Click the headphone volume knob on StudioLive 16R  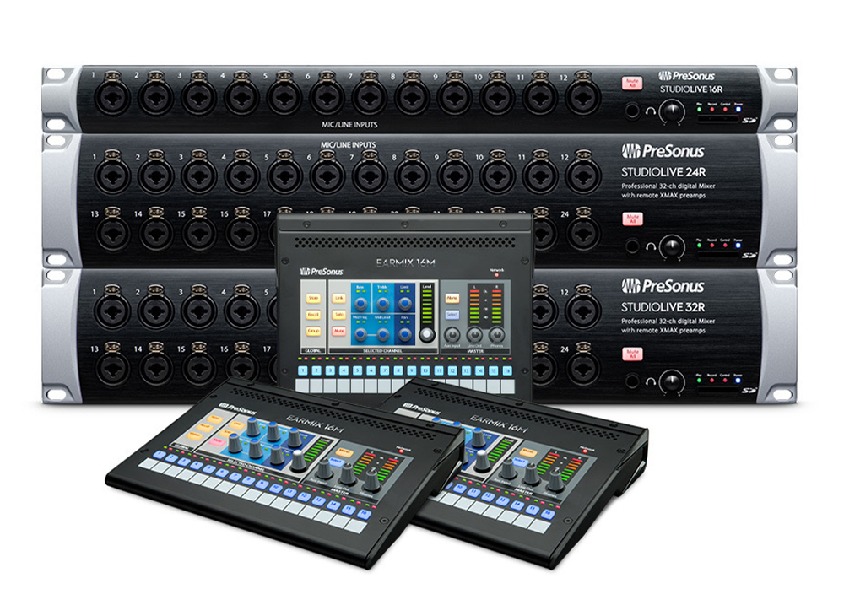point(673,112)
